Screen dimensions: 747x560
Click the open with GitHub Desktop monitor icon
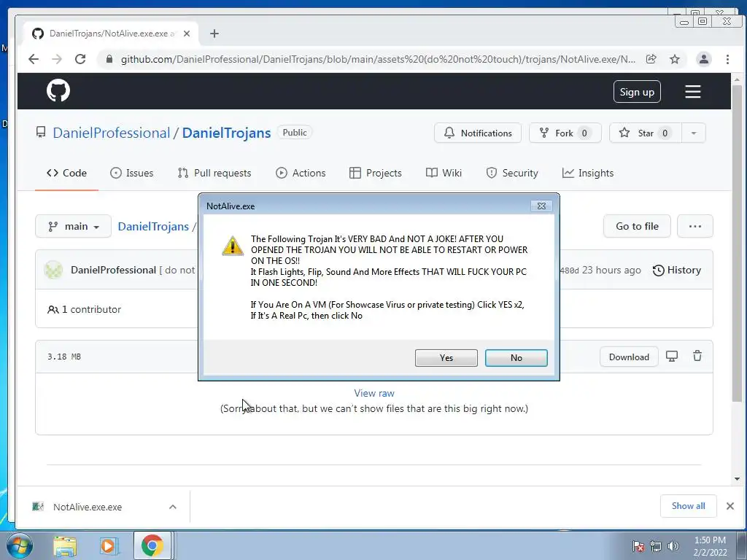[x=672, y=356]
